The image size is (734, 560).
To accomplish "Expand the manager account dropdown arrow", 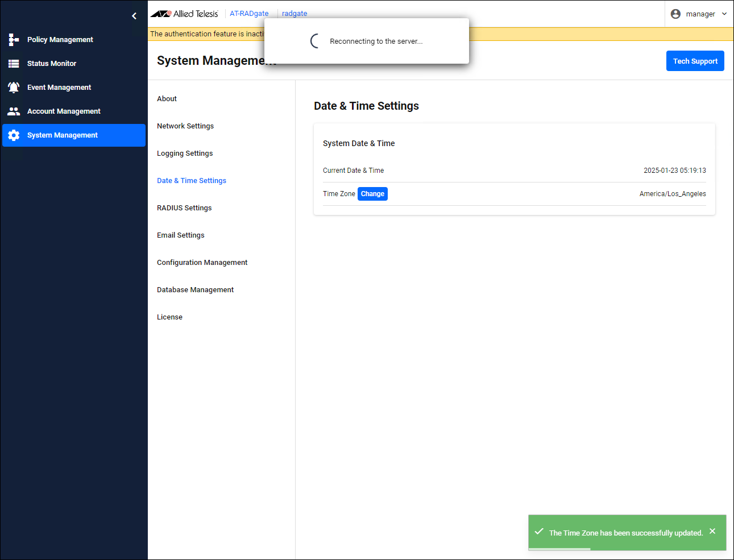I will tap(724, 14).
